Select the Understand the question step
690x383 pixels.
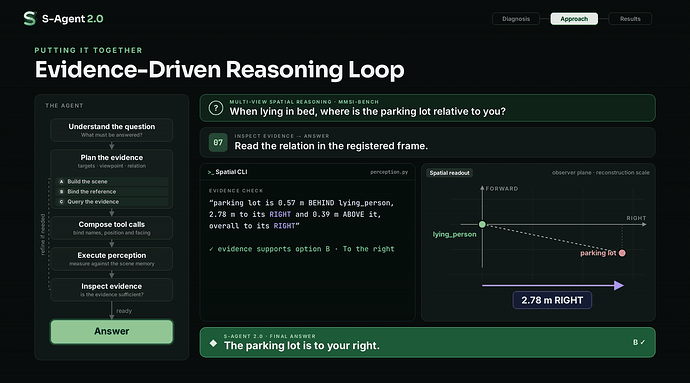point(112,130)
